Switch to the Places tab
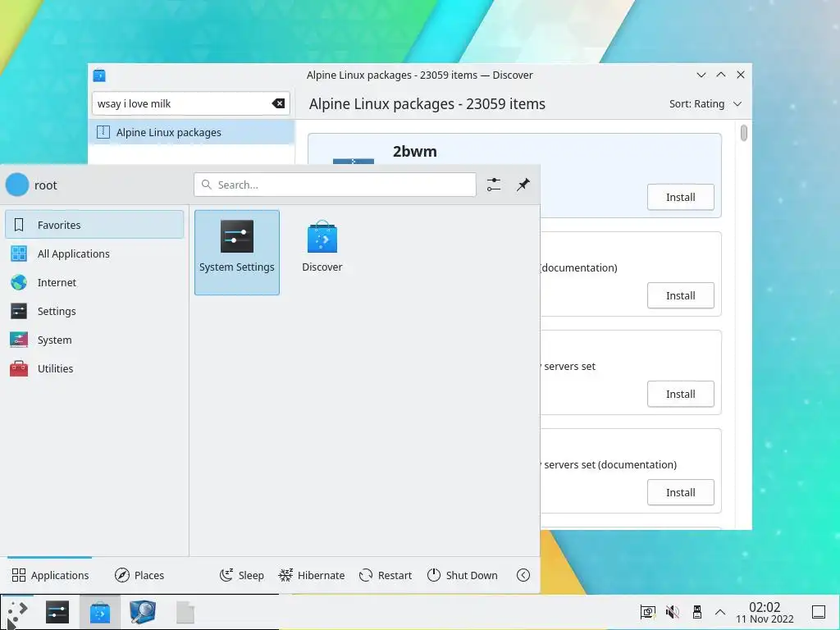 (x=139, y=575)
